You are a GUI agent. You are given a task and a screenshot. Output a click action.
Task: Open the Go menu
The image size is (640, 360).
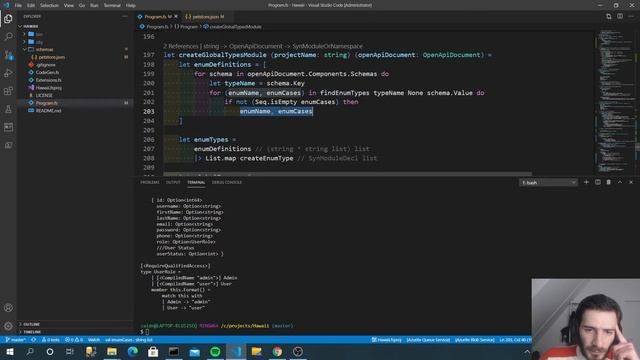click(x=82, y=5)
